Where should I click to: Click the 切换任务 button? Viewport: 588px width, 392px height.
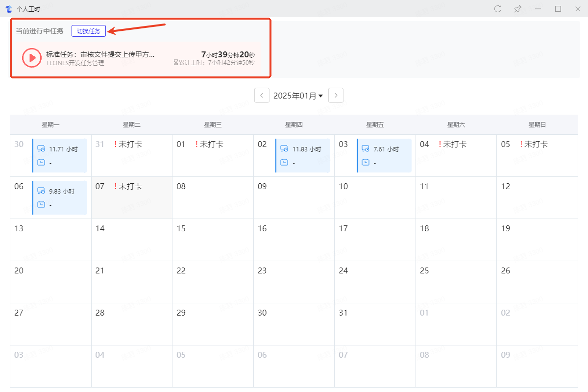coord(89,31)
